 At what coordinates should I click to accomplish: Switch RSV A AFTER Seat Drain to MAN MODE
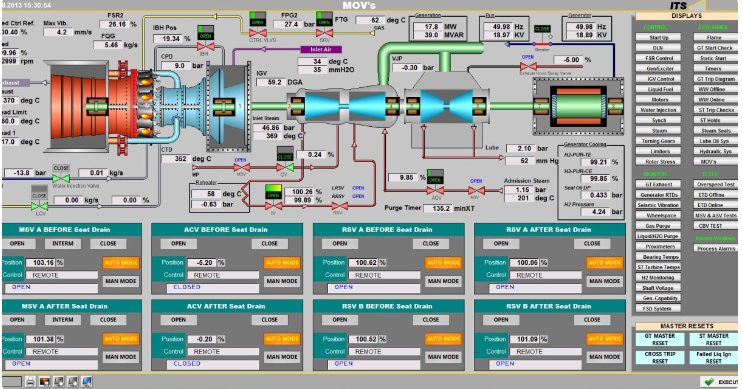[x=605, y=281]
